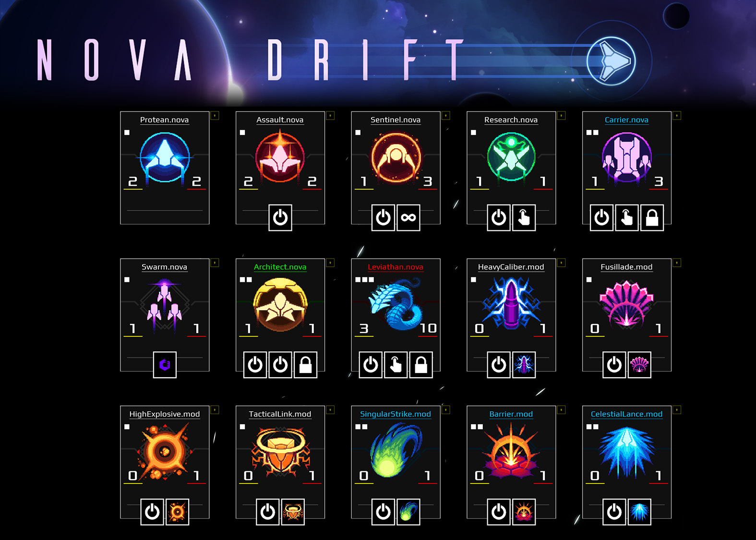Click the pointer hand icon under Research.nova

tap(524, 217)
